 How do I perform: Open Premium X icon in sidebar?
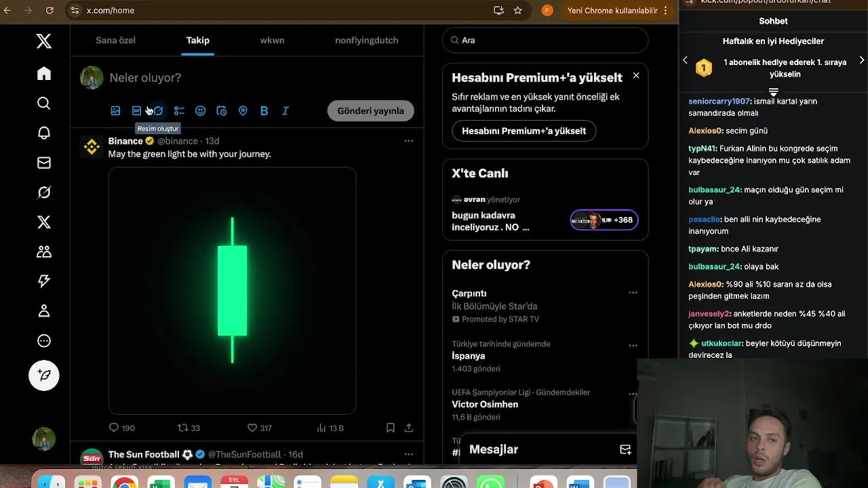click(x=44, y=222)
